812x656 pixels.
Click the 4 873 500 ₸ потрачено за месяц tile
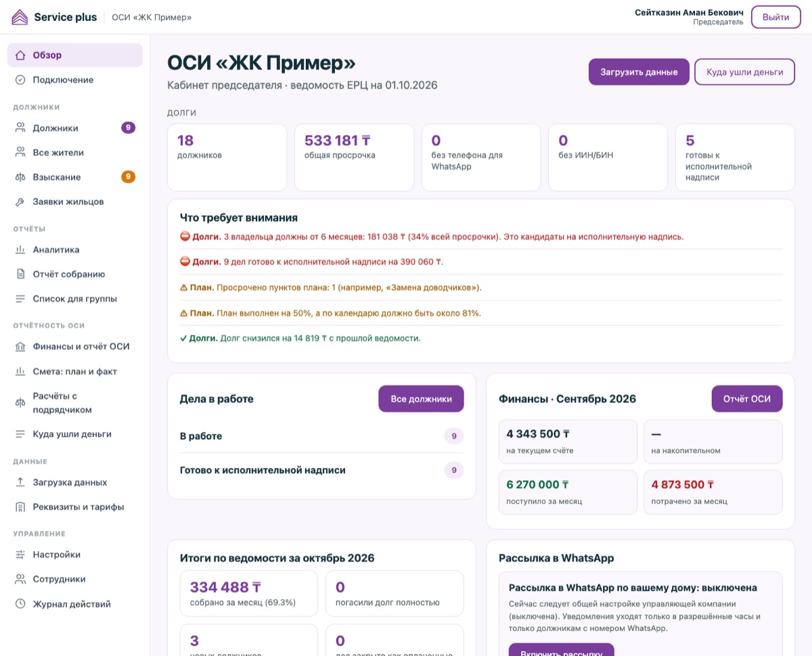pos(713,492)
